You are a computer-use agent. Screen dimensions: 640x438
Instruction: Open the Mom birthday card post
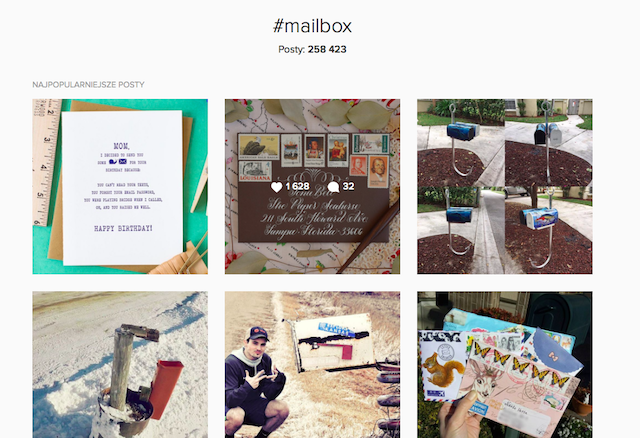(x=120, y=187)
